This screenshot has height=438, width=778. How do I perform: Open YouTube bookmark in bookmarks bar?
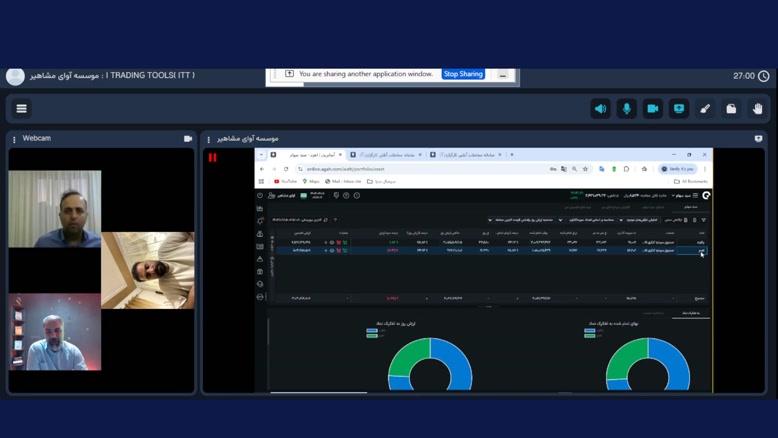(286, 181)
